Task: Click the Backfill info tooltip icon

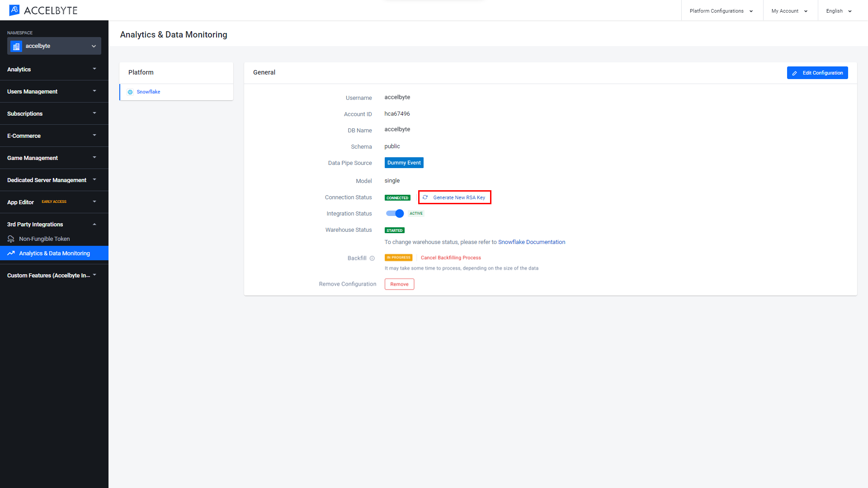Action: [x=372, y=258]
